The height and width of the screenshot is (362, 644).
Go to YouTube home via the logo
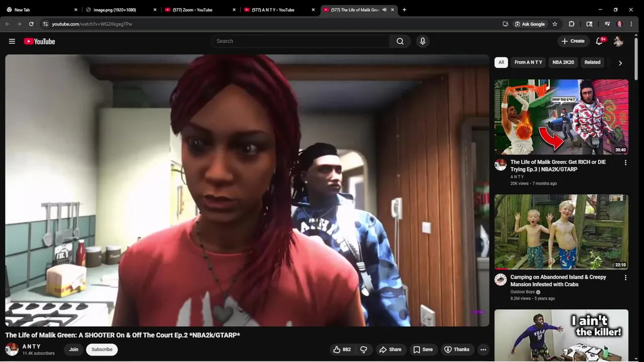point(39,41)
